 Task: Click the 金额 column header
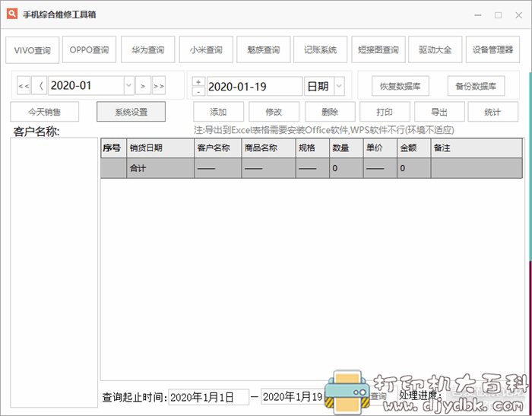pyautogui.click(x=414, y=148)
